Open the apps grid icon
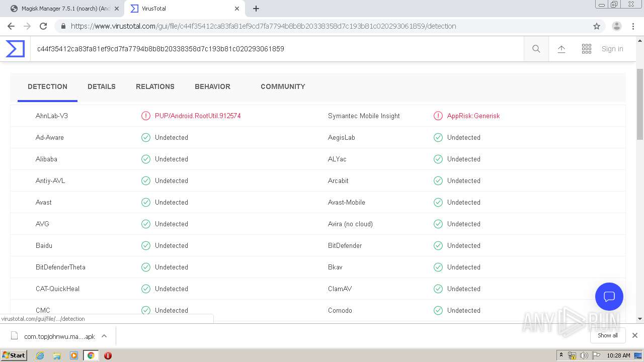The width and height of the screenshot is (644, 362). 587,49
